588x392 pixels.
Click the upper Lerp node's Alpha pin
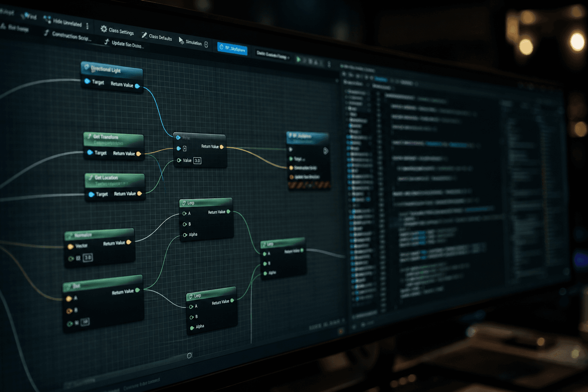[x=185, y=235]
